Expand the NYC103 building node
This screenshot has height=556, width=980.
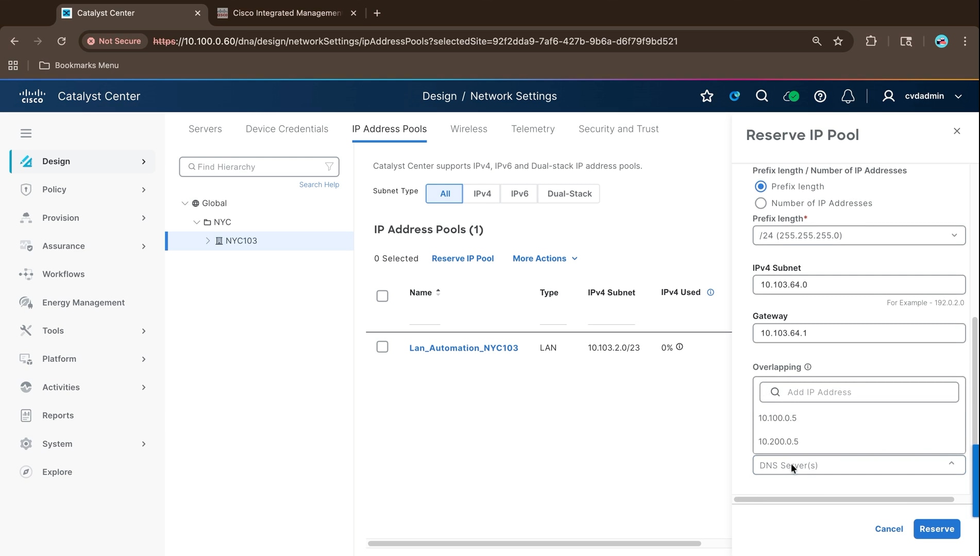coord(208,241)
